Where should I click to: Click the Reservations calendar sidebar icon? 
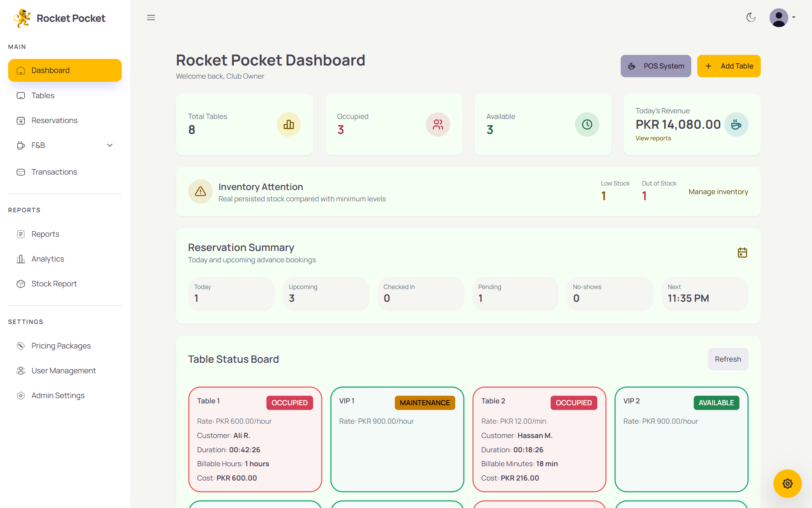pos(21,120)
